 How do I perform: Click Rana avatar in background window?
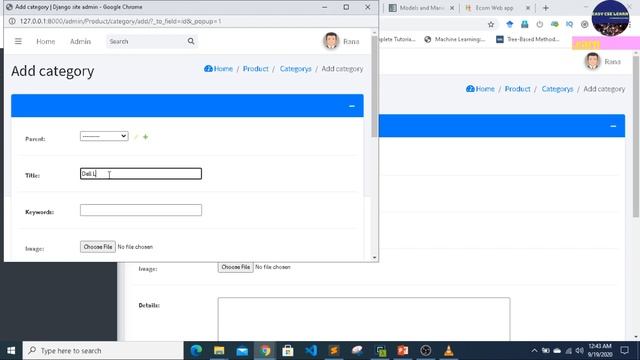pos(593,61)
